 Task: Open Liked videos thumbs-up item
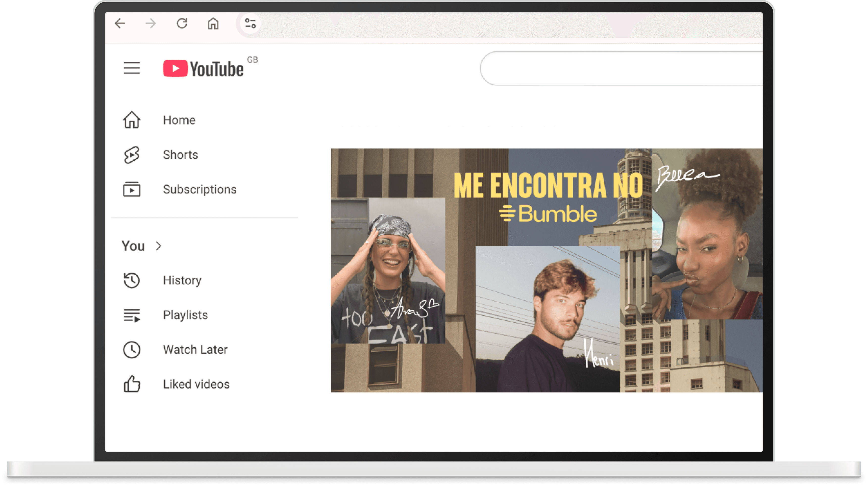196,384
